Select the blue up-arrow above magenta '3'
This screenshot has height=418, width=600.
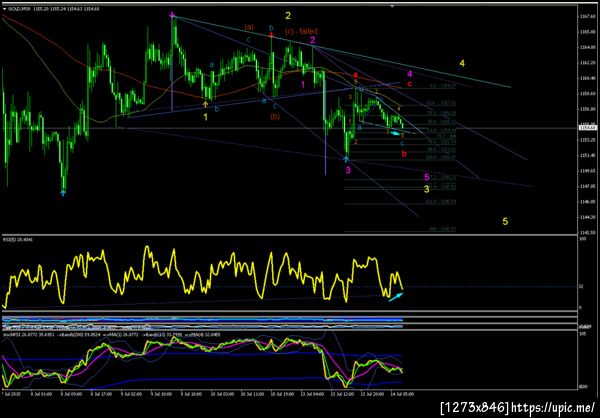tap(347, 158)
